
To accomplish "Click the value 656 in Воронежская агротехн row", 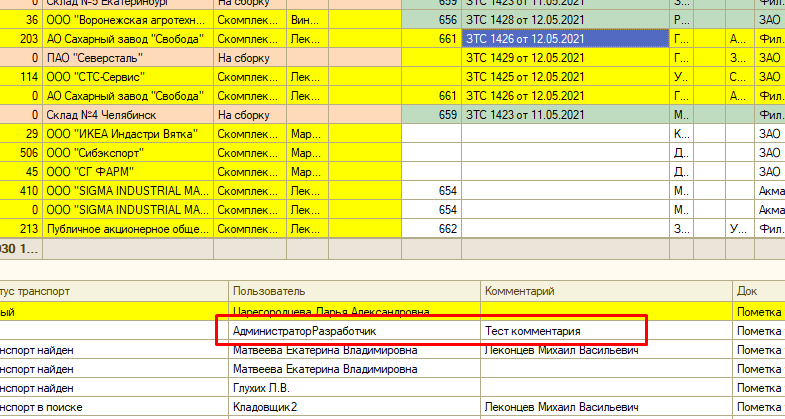I will (432, 20).
